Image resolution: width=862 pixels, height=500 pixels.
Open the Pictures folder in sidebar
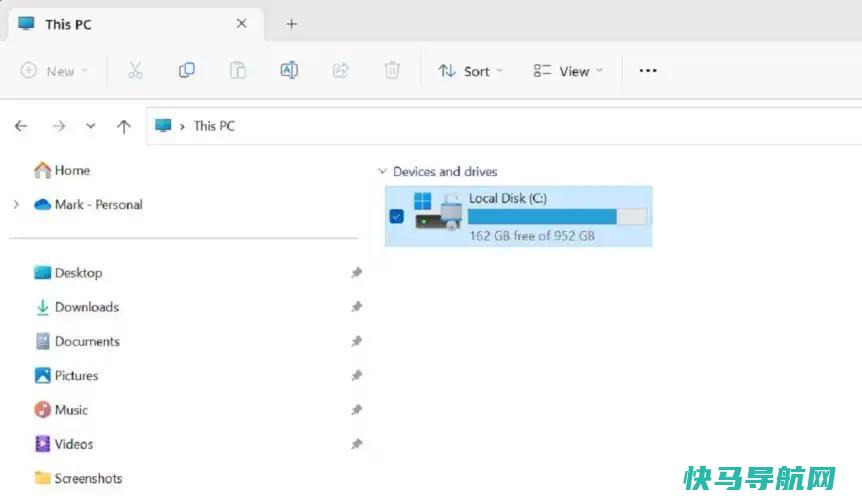[x=66, y=375]
